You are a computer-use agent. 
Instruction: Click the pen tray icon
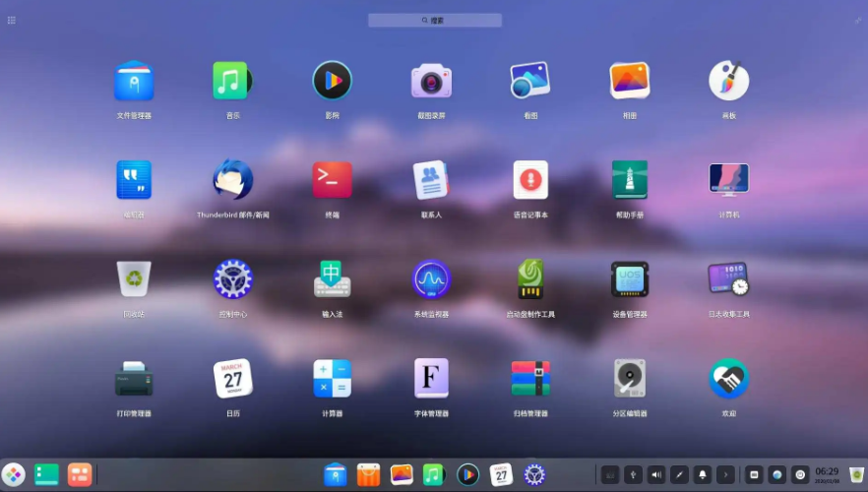679,475
